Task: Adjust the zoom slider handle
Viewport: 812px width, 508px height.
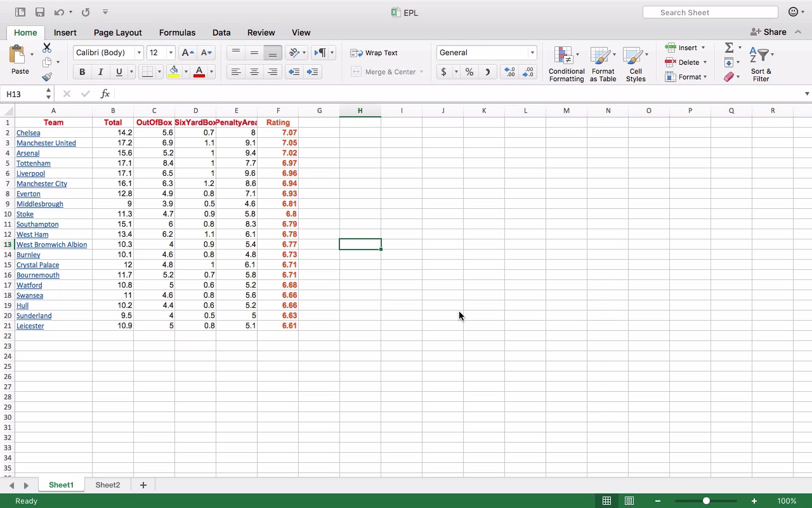Action: point(706,501)
